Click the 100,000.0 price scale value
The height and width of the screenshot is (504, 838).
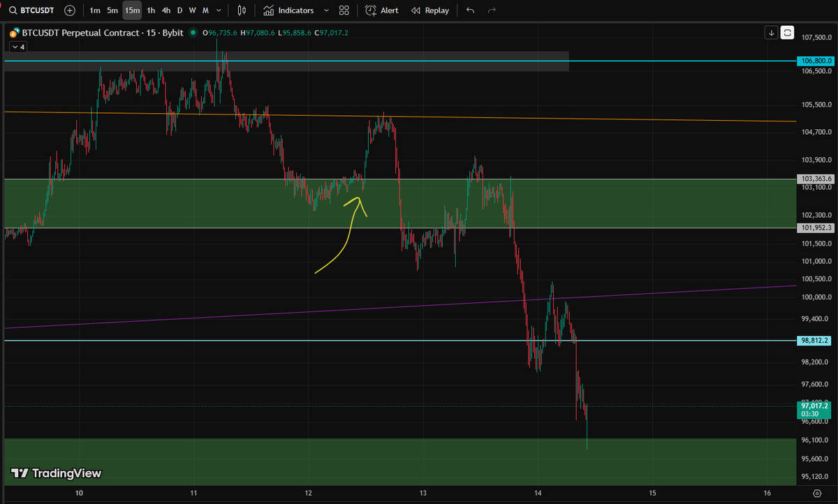[x=815, y=297]
